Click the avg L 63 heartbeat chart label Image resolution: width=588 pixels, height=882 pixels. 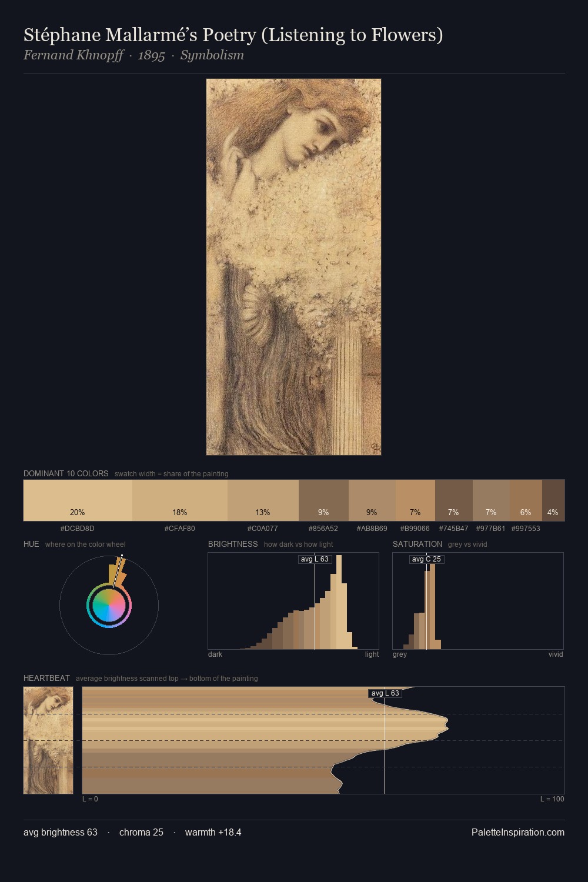(385, 693)
